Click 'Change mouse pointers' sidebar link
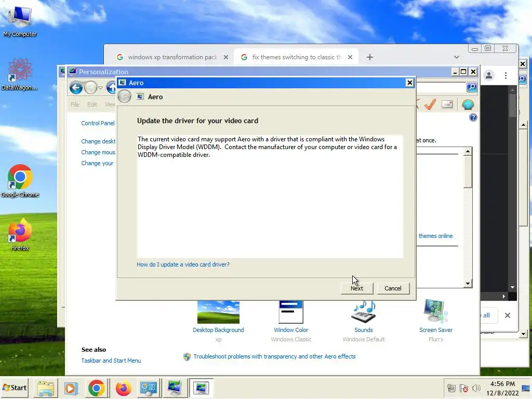The image size is (532, 399). 98,152
